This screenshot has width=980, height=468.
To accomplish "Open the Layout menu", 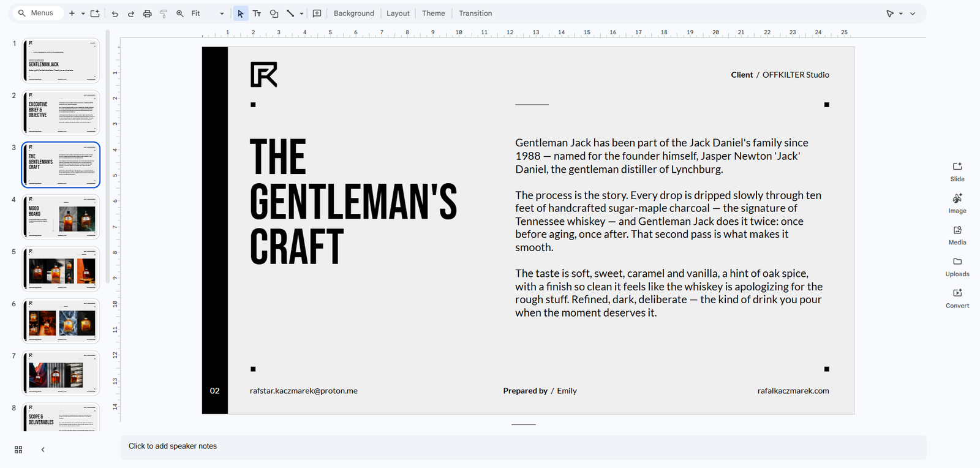I will point(398,13).
